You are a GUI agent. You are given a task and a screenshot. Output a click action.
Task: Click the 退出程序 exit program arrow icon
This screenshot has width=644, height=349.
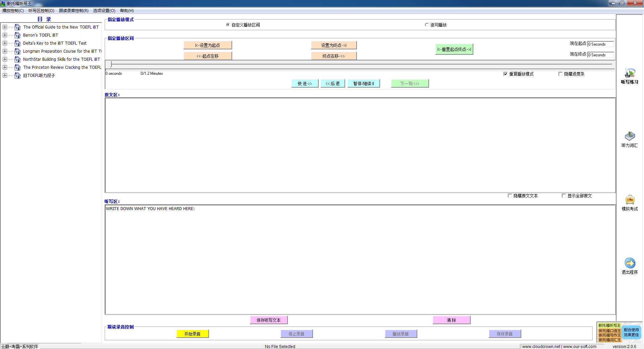click(630, 263)
